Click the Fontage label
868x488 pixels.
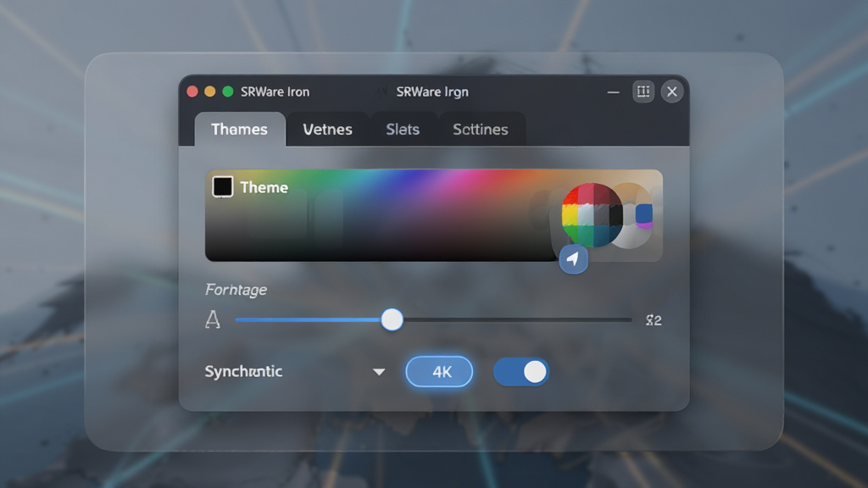(236, 290)
